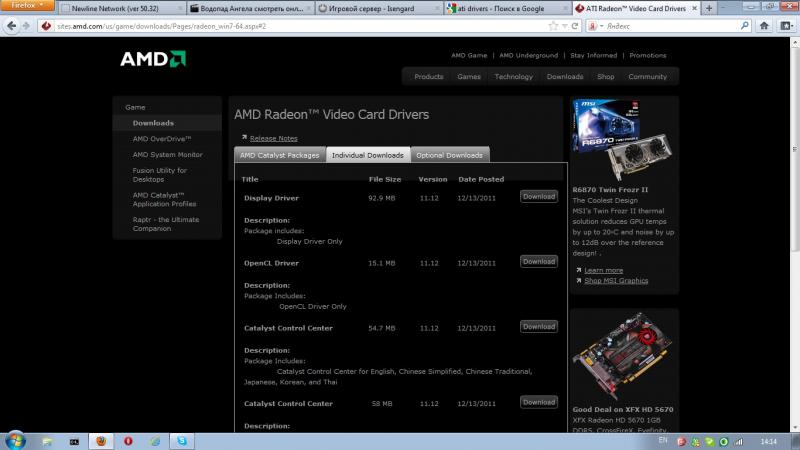Switch to AMD Catalyst Packages tab
Screen dimensions: 800x450
click(280, 155)
